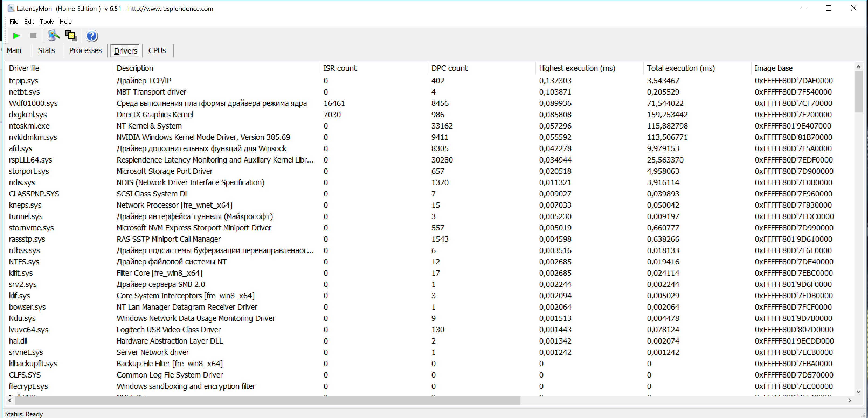
Task: Click scroll-down arrow of vertical scrollbar
Action: coord(858,391)
